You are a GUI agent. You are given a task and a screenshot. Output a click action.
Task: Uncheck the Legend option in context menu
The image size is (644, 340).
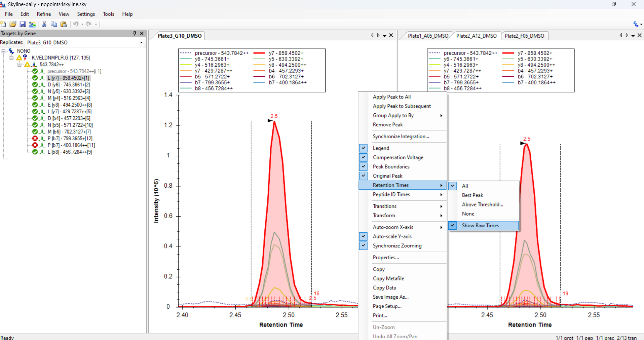381,148
